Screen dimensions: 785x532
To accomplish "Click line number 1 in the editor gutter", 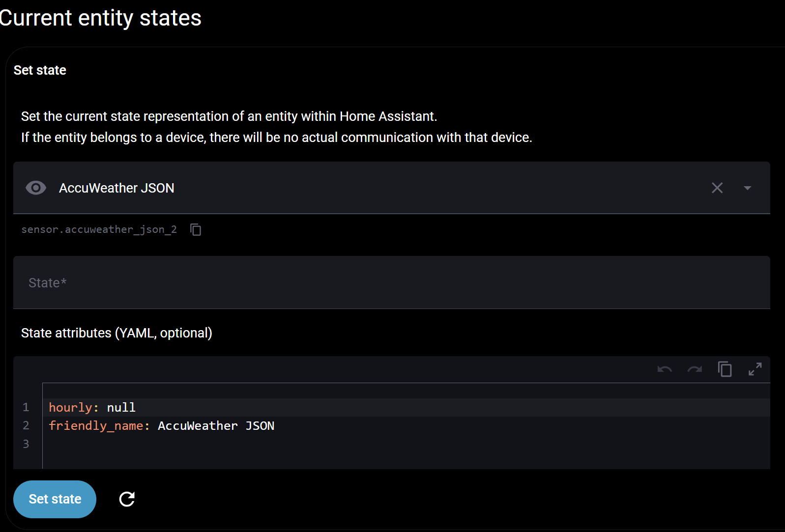I will tap(26, 408).
